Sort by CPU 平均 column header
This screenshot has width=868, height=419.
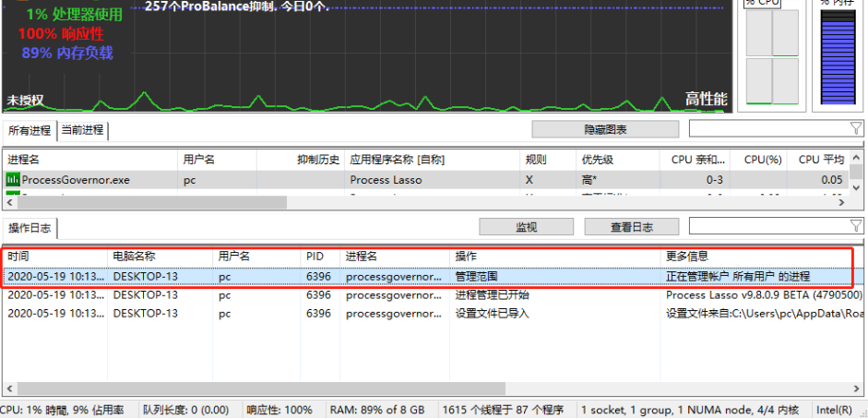coord(818,160)
